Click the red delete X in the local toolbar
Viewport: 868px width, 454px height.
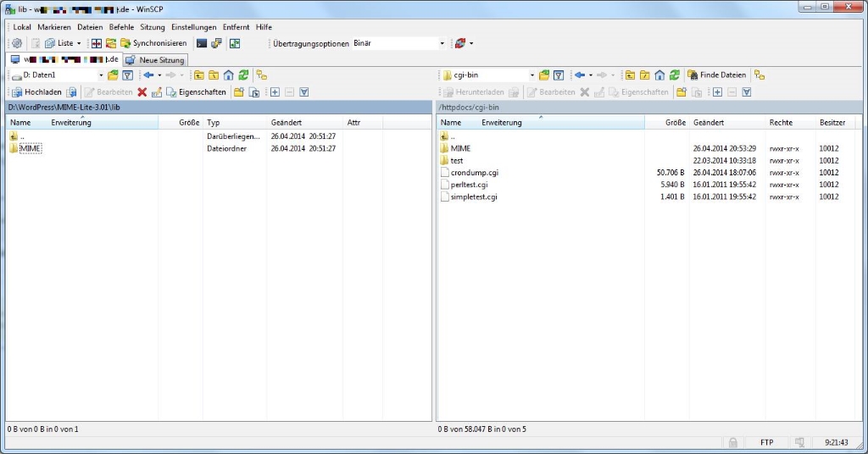(x=142, y=91)
